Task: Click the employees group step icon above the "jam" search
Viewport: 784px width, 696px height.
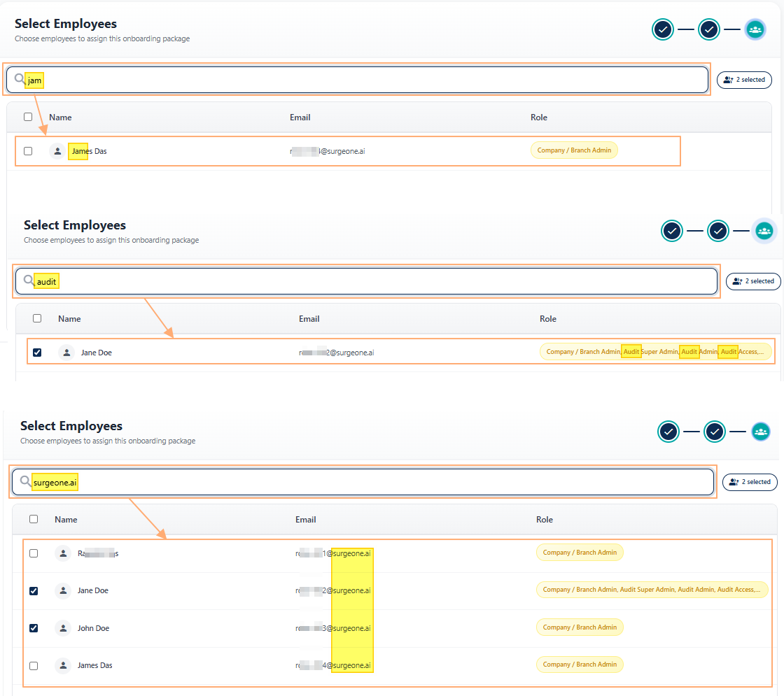Action: pyautogui.click(x=755, y=29)
